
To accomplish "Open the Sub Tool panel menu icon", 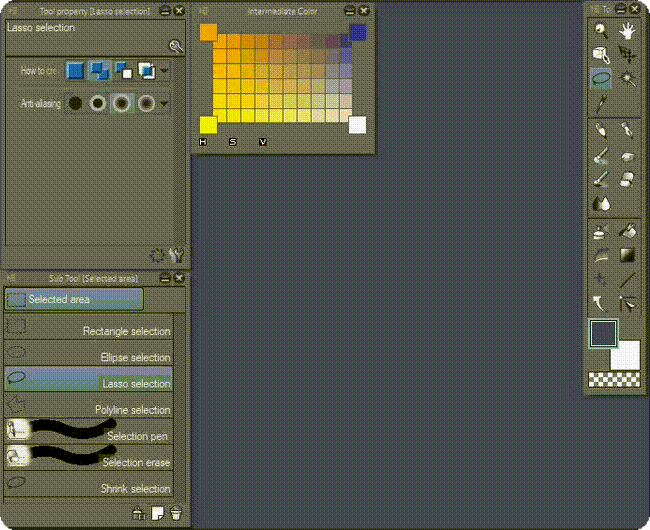I will (11, 278).
